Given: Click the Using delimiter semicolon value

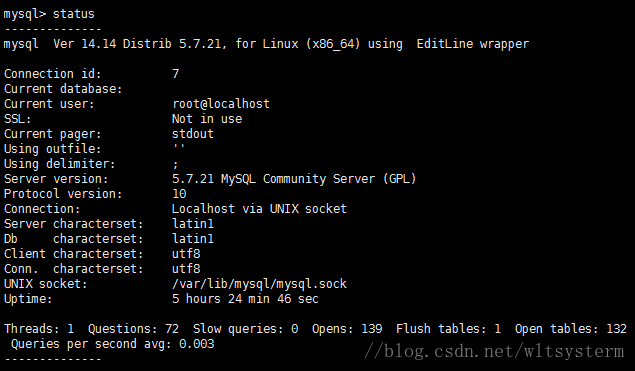Looking at the screenshot, I should (175, 164).
